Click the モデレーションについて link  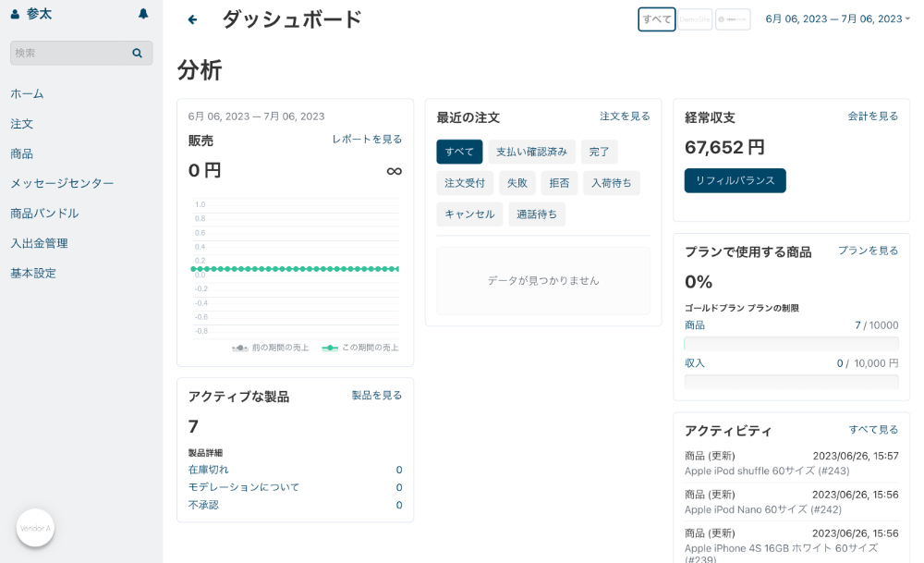243,487
